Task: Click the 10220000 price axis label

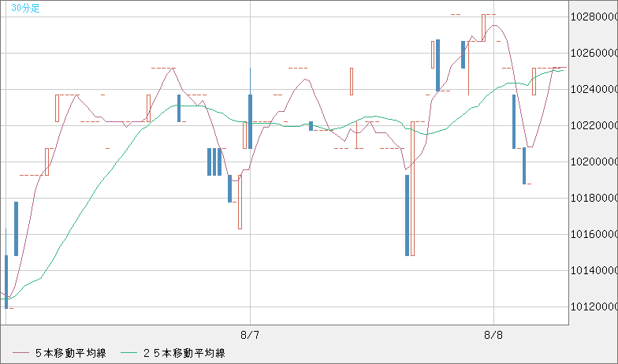Action: [x=594, y=126]
